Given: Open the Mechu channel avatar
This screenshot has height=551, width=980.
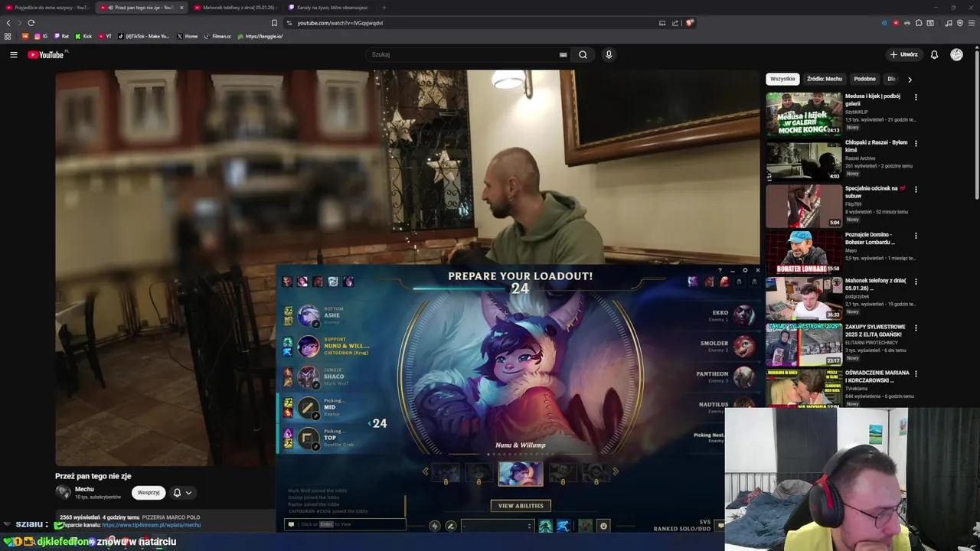Looking at the screenshot, I should click(63, 493).
